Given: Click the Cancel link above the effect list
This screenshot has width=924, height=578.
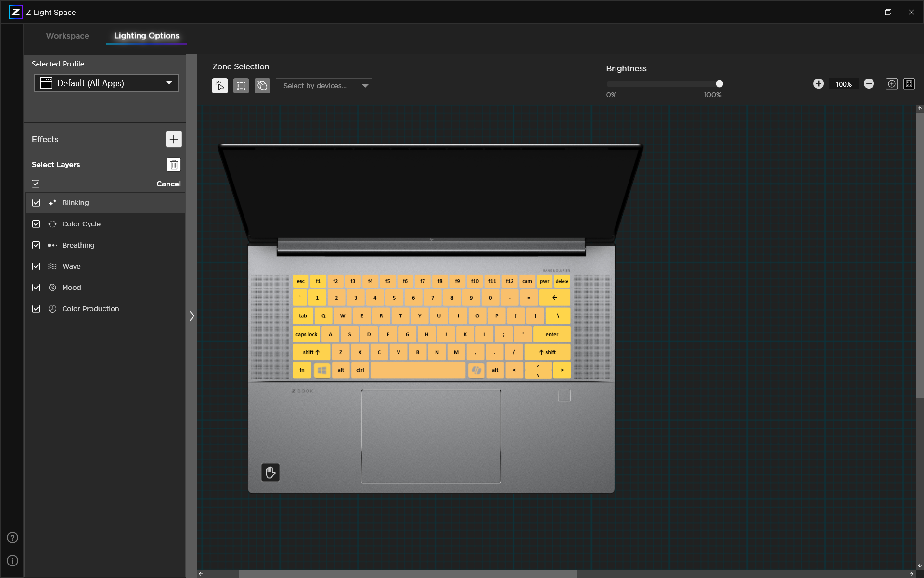Looking at the screenshot, I should pyautogui.click(x=168, y=184).
